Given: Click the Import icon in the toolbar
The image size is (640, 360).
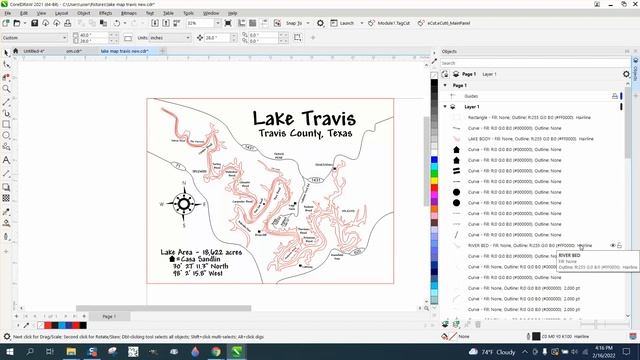Looking at the screenshot, I should pos(155,23).
